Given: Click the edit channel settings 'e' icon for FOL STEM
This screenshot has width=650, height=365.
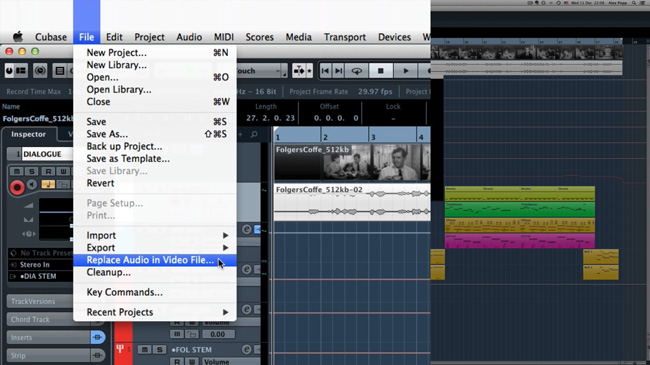Looking at the screenshot, I should pyautogui.click(x=247, y=349).
